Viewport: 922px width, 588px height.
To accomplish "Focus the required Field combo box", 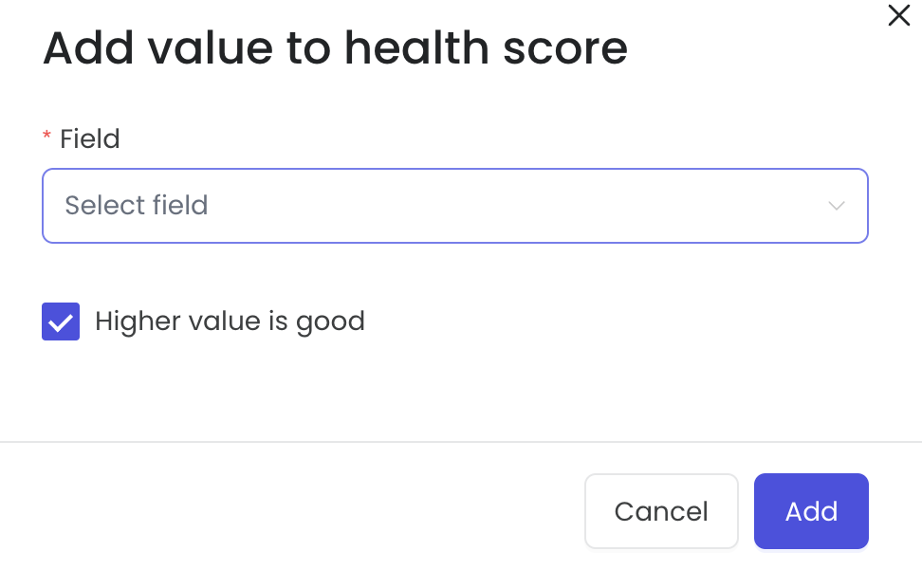I will tap(455, 206).
